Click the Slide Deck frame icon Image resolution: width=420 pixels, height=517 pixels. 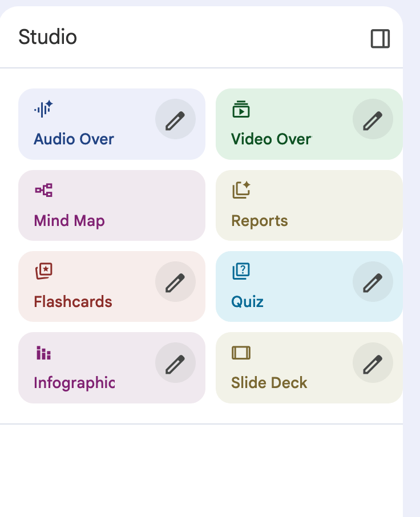241,353
